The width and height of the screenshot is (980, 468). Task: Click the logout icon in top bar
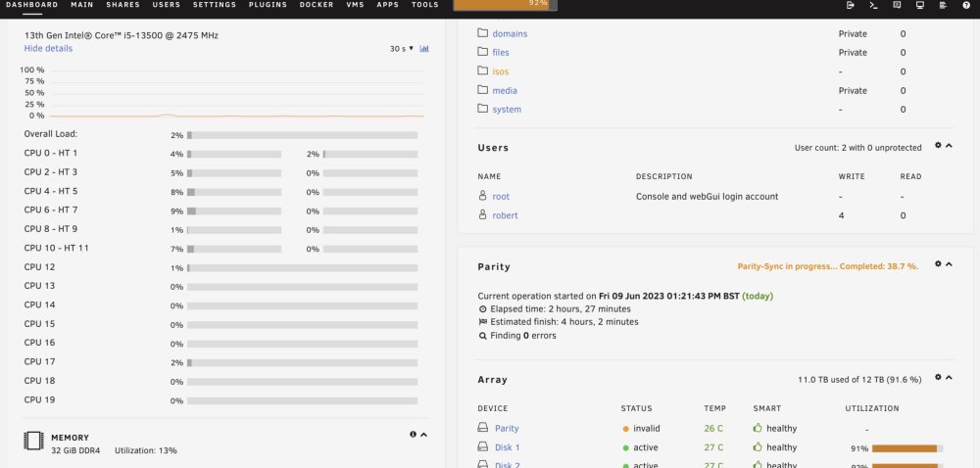pos(850,5)
